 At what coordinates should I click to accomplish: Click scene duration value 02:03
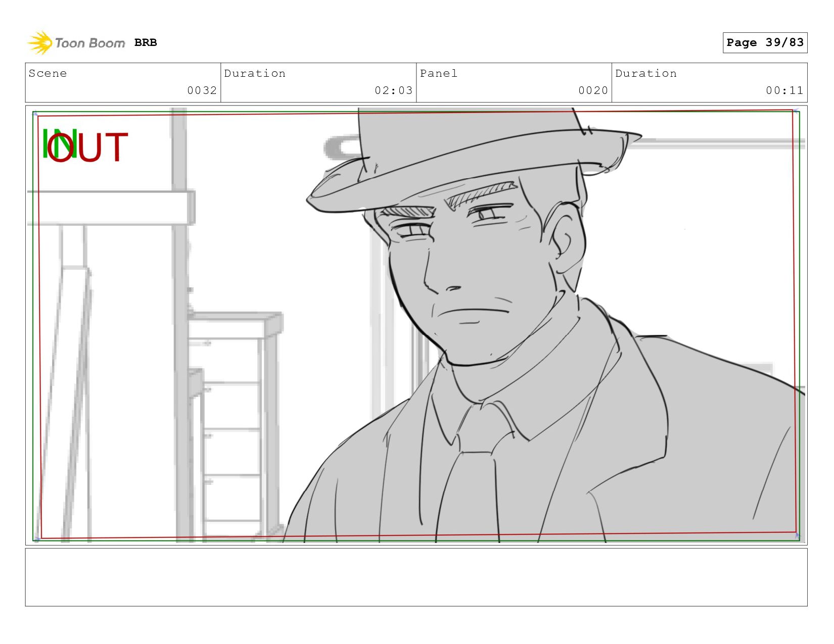click(393, 90)
